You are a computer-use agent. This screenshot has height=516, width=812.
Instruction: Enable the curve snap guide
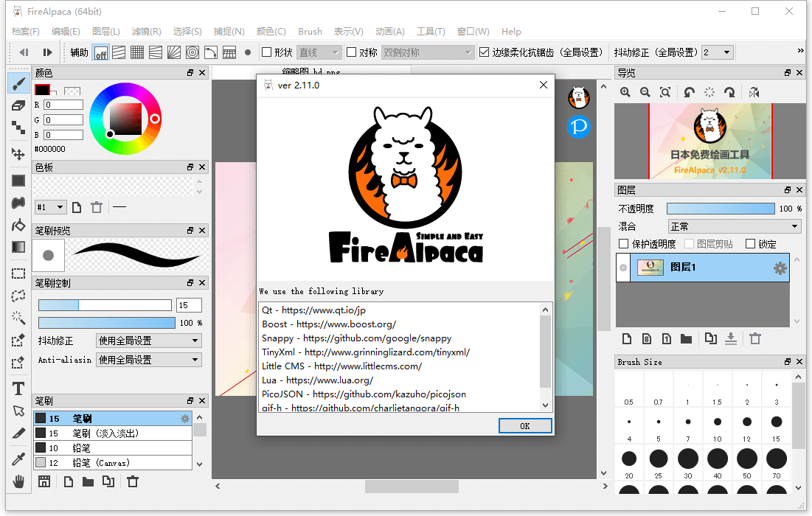point(211,52)
